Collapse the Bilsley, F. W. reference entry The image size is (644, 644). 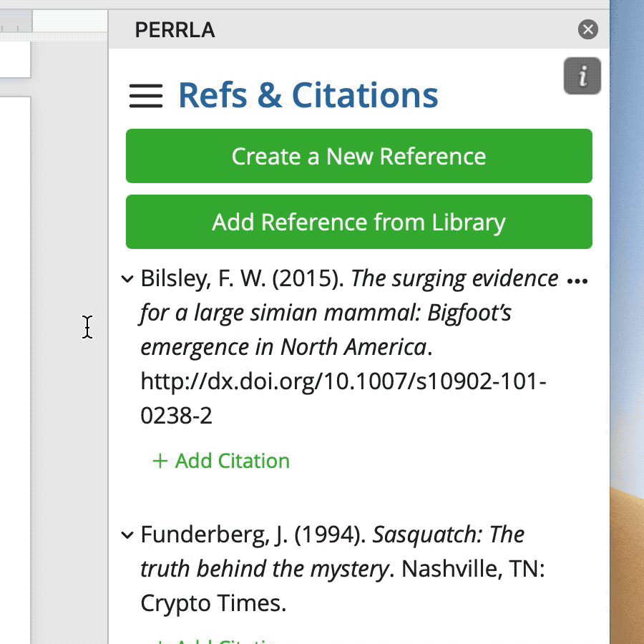coord(127,279)
